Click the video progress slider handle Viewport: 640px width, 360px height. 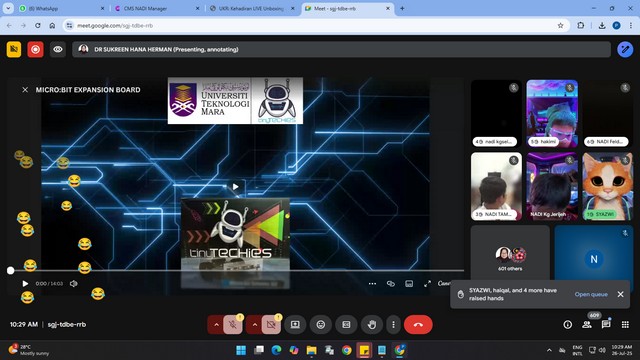[11, 270]
